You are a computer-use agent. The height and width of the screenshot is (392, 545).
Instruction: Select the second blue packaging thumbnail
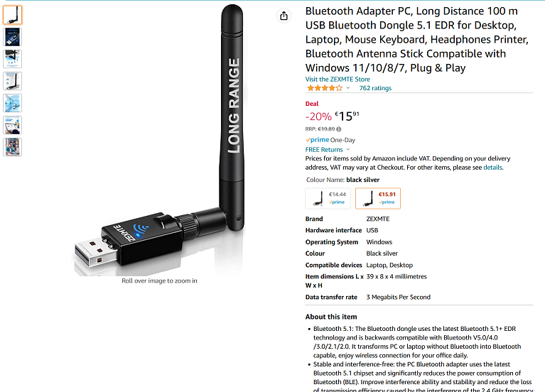click(x=13, y=37)
